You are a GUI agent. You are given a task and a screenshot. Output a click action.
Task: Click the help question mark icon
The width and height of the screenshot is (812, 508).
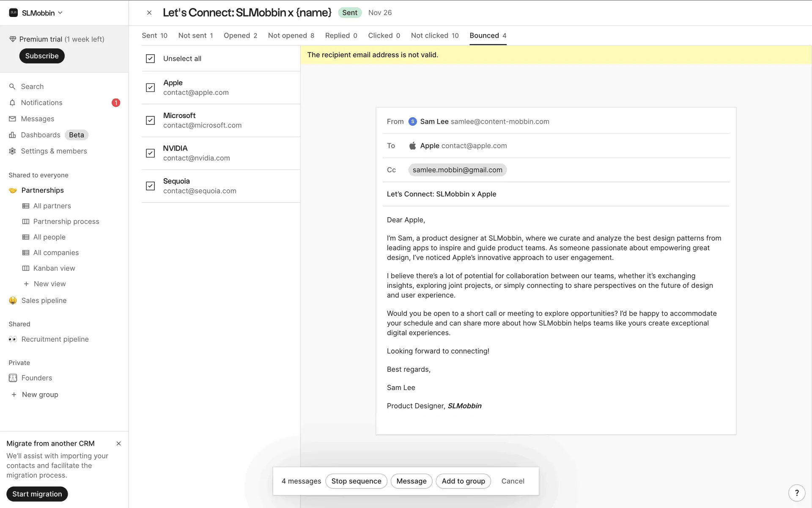coord(797,493)
